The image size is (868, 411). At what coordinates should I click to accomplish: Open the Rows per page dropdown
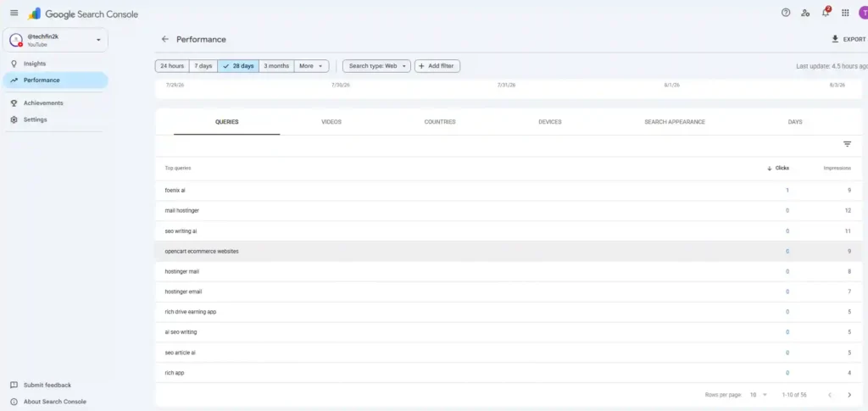[x=759, y=395]
